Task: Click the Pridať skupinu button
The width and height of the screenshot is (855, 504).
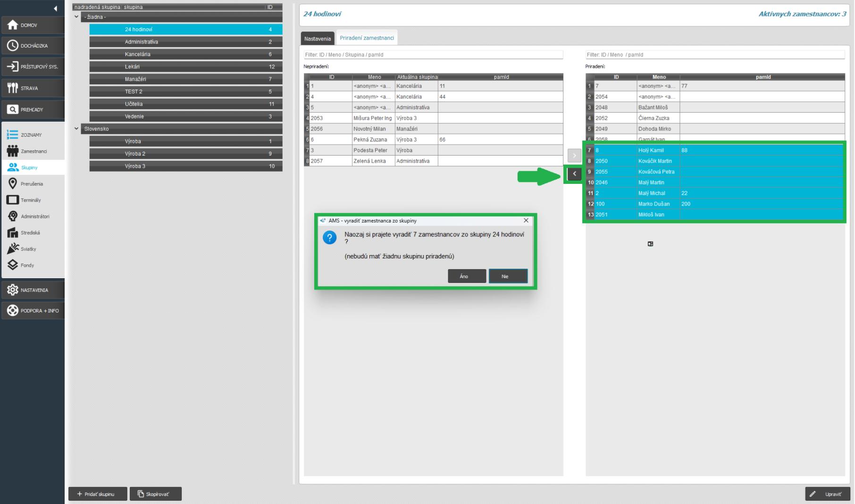Action: pos(98,494)
